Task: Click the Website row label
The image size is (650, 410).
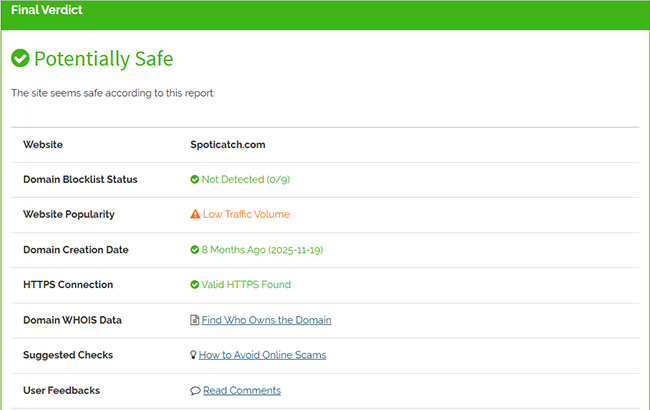Action: pyautogui.click(x=43, y=145)
